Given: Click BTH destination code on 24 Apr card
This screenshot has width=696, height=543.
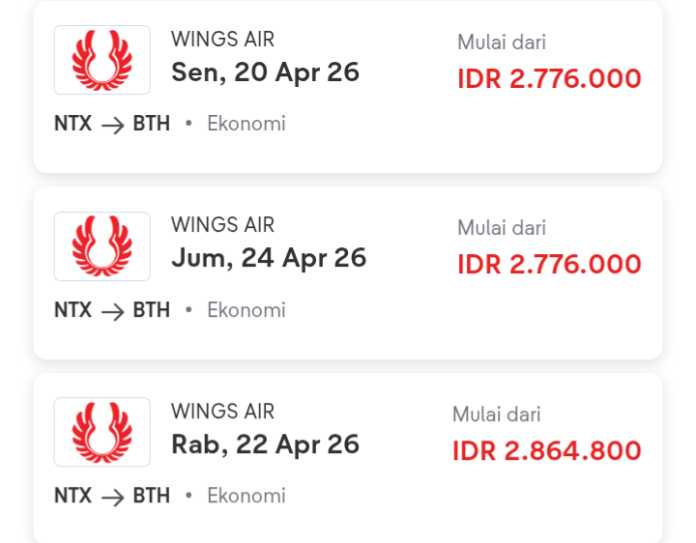Looking at the screenshot, I should (151, 310).
